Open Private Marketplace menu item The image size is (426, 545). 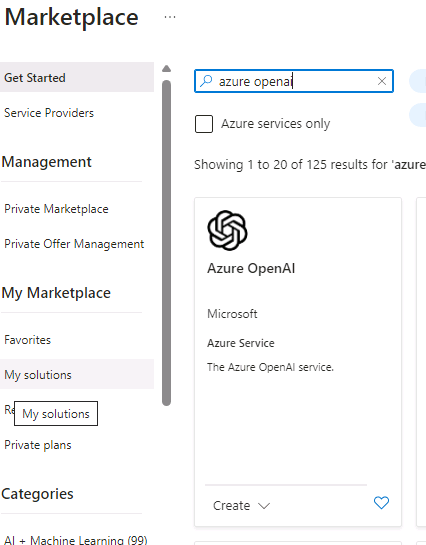pyautogui.click(x=56, y=209)
